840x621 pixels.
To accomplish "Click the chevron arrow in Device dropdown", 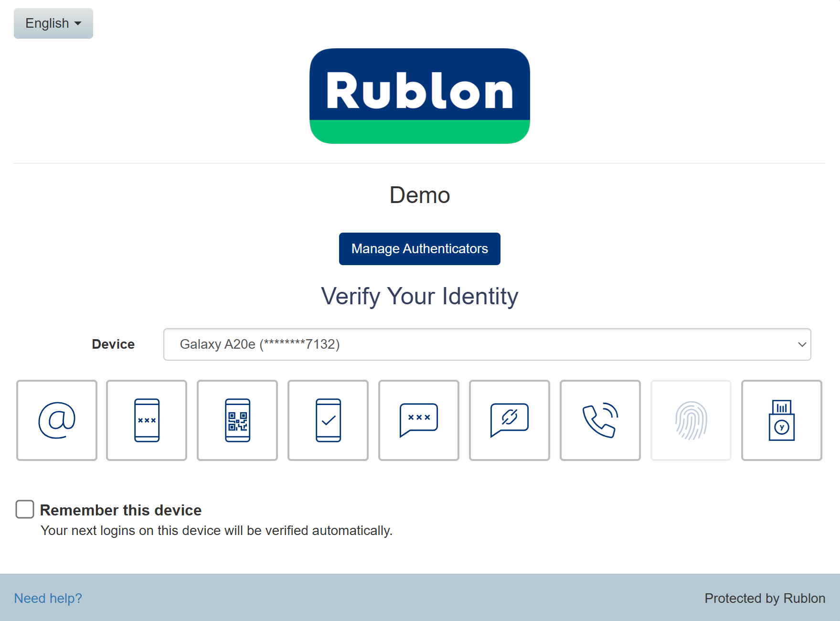I will coord(802,344).
